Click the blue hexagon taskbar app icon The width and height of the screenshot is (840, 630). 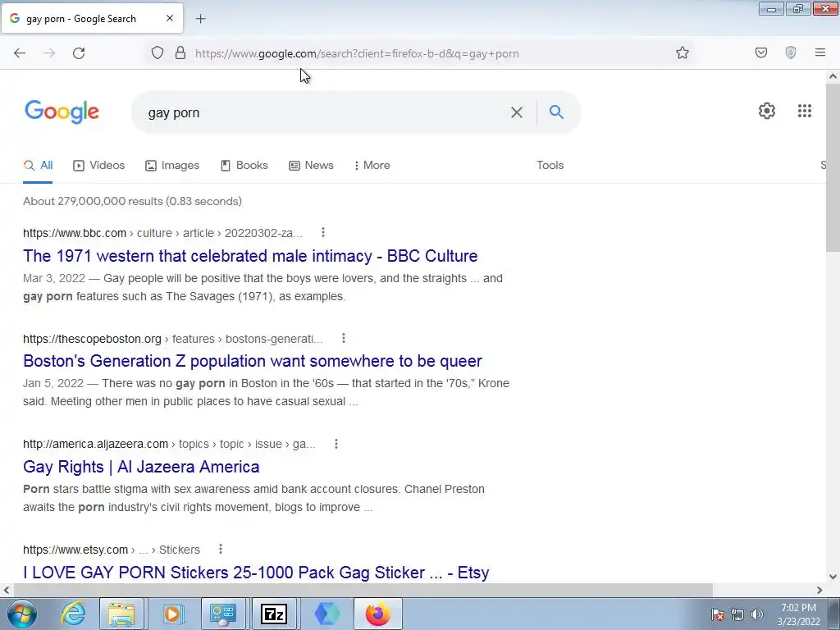pos(326,614)
